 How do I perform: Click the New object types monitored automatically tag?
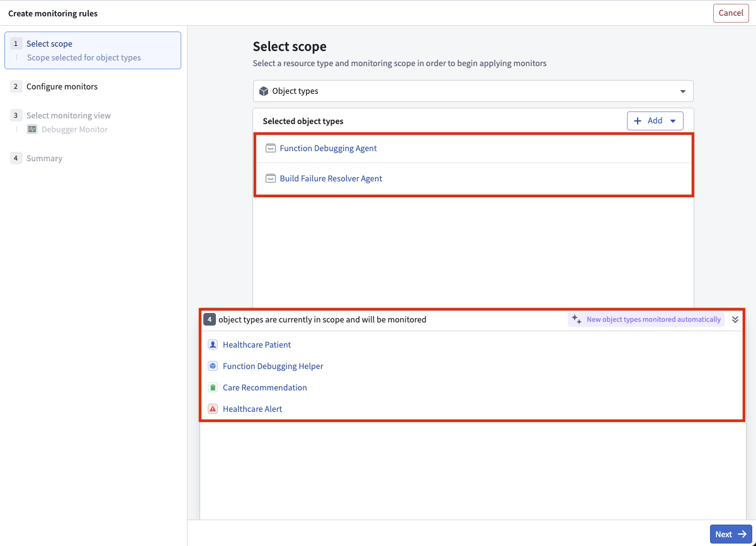point(646,320)
